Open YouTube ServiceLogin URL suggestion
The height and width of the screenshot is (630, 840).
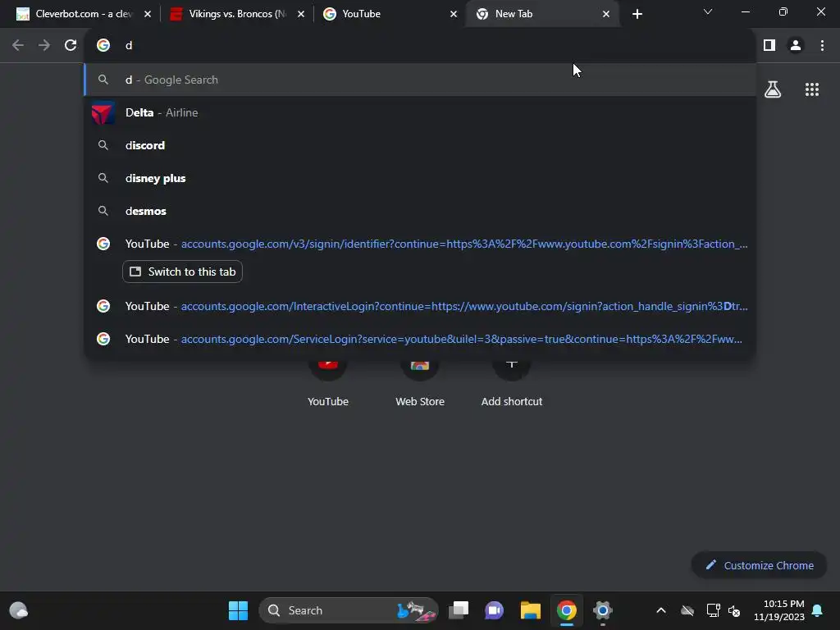tap(421, 339)
